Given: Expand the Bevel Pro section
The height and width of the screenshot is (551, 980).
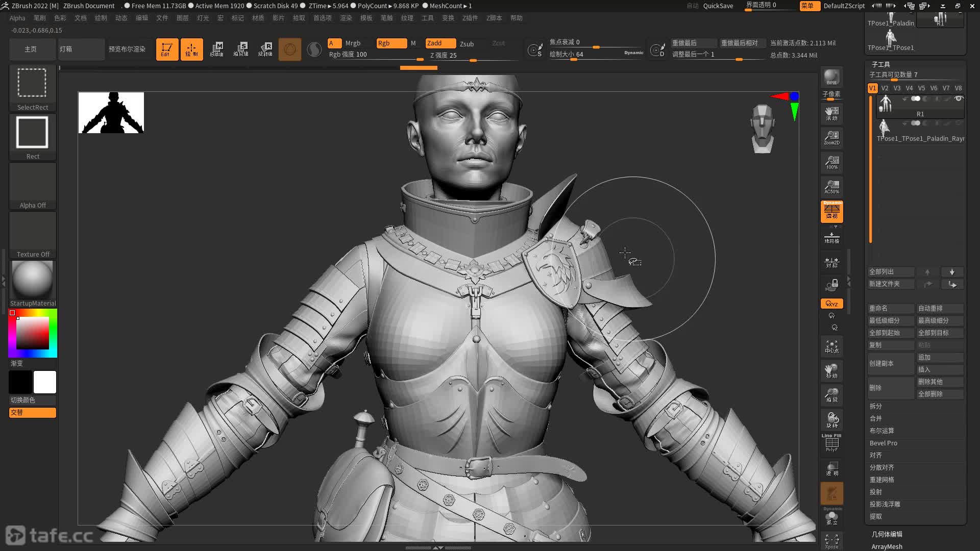Looking at the screenshot, I should click(x=884, y=443).
